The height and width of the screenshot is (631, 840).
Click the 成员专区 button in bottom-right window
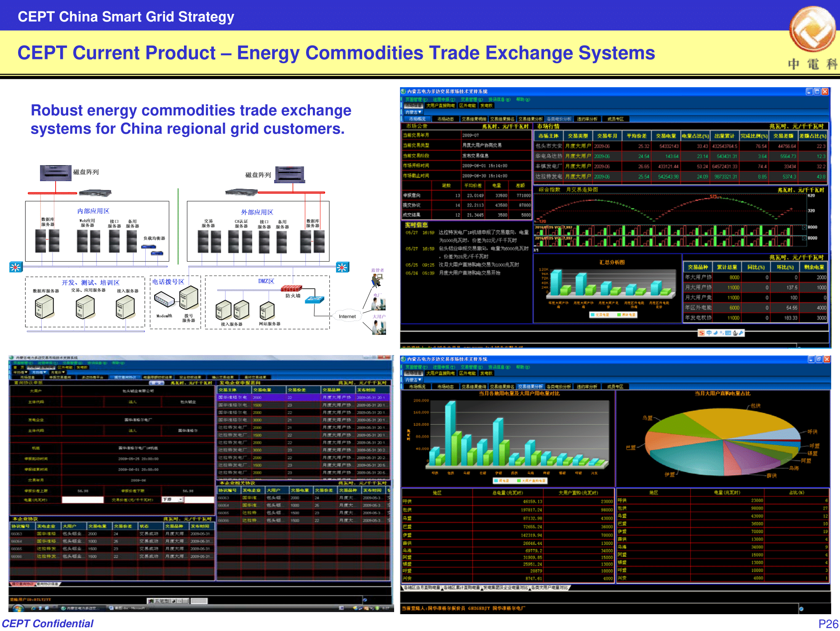pos(615,387)
